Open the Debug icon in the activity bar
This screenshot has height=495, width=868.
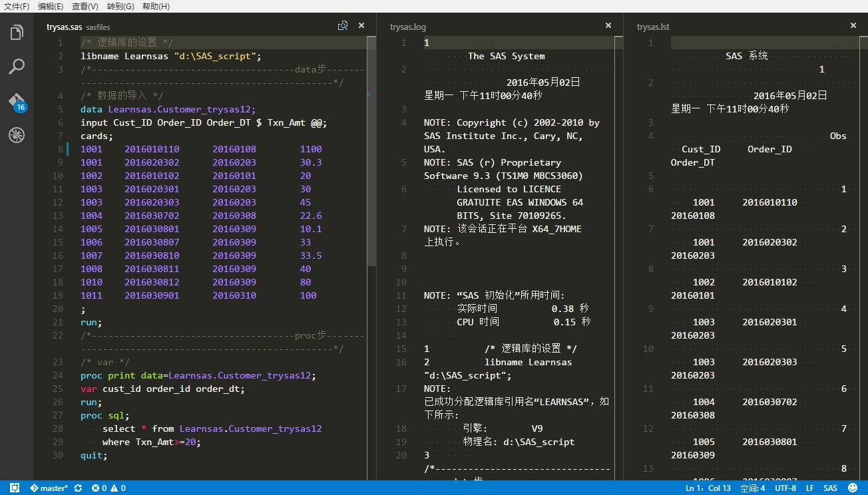coord(17,136)
